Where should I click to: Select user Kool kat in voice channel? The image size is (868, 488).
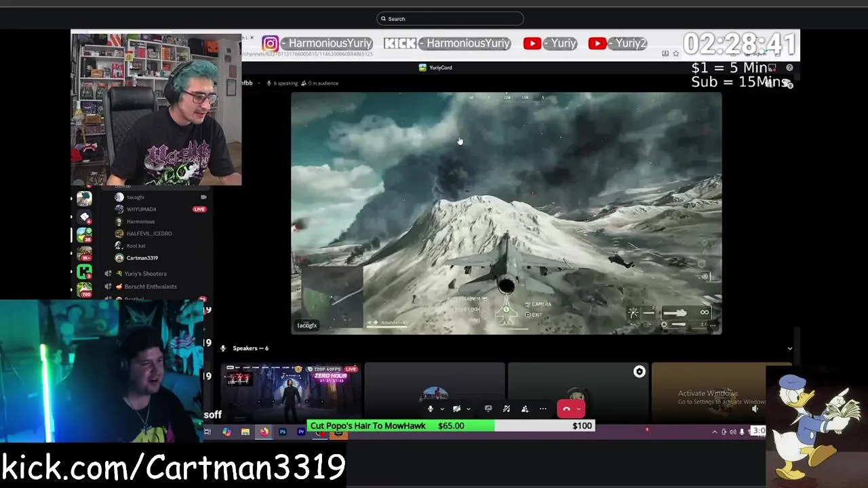tap(136, 246)
